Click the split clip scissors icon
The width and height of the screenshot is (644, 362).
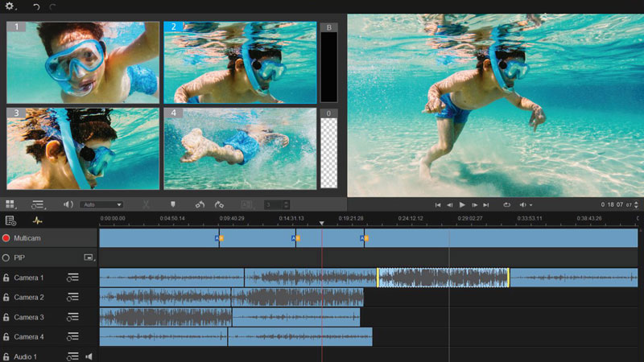[x=146, y=204]
